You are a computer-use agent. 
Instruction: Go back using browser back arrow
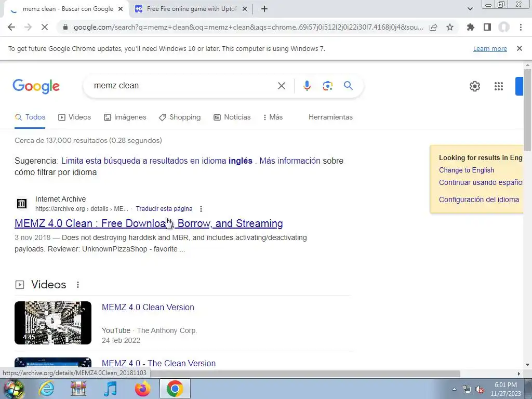(x=11, y=27)
